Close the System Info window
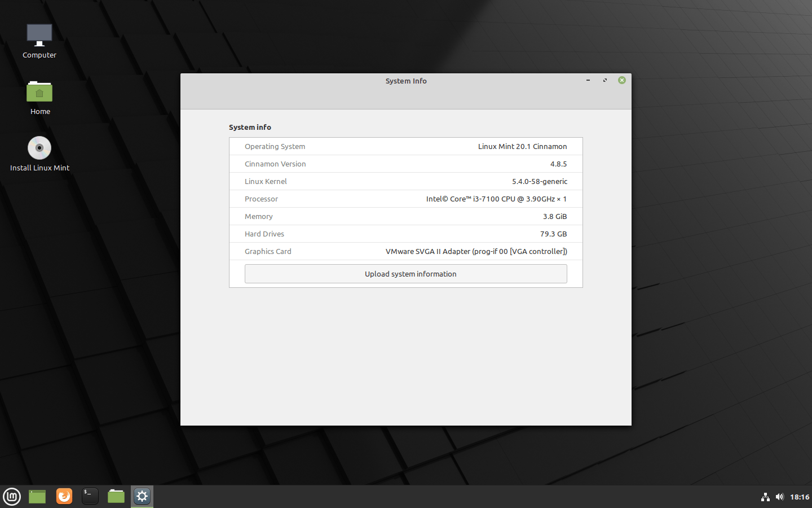 [x=622, y=80]
